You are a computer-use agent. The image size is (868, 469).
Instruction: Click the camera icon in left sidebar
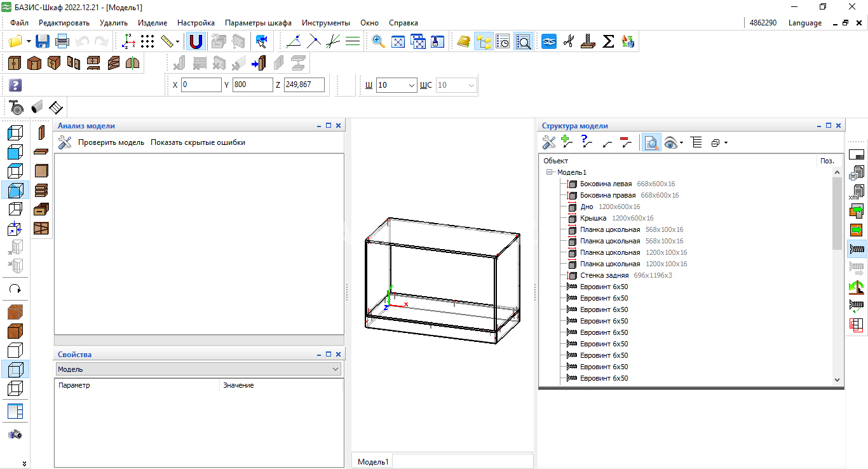15,434
